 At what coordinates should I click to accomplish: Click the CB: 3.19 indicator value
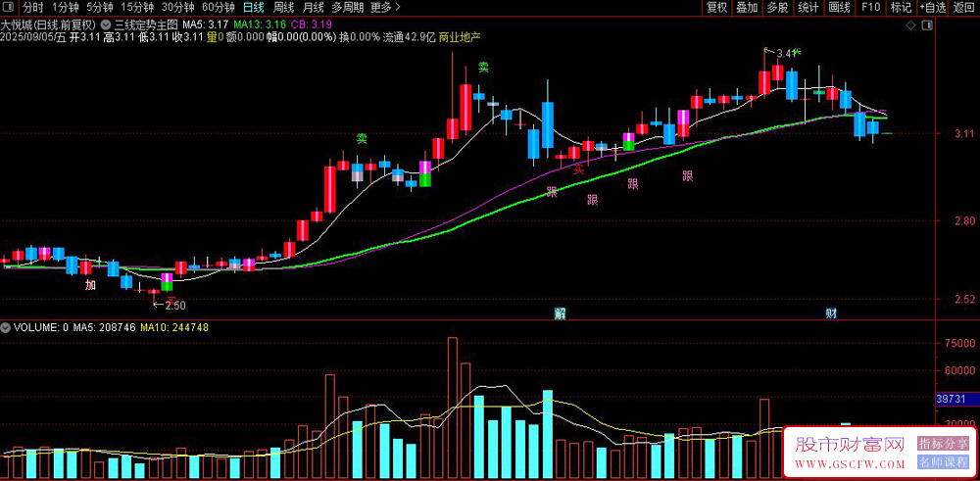click(x=312, y=25)
